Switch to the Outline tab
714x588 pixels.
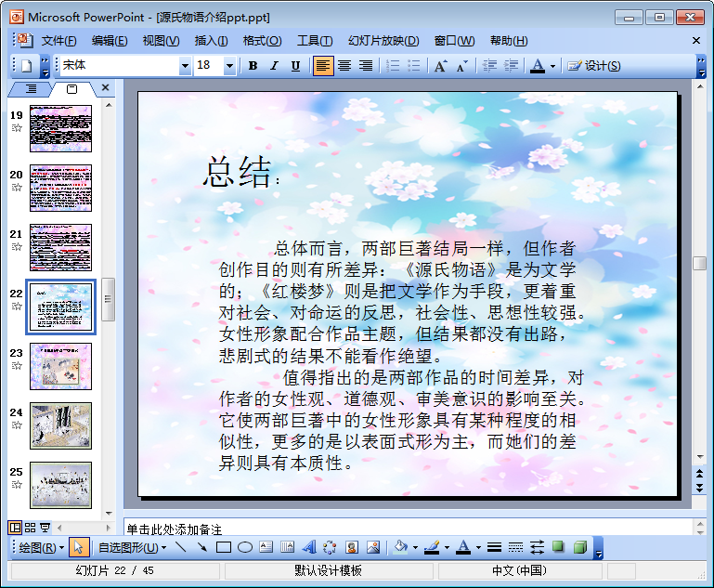[x=31, y=89]
